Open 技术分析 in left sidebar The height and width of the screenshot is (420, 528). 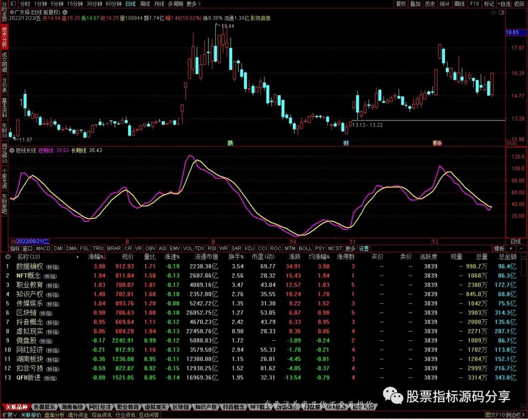click(4, 37)
